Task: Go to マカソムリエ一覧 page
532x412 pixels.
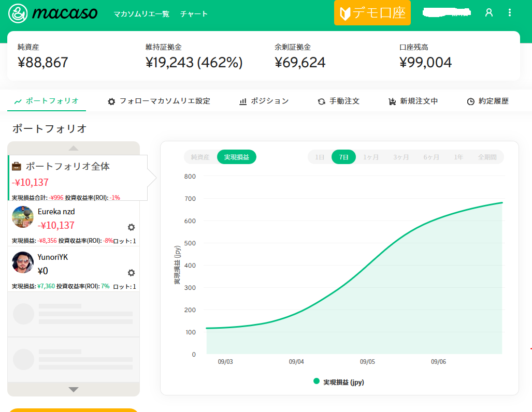Action: [141, 14]
